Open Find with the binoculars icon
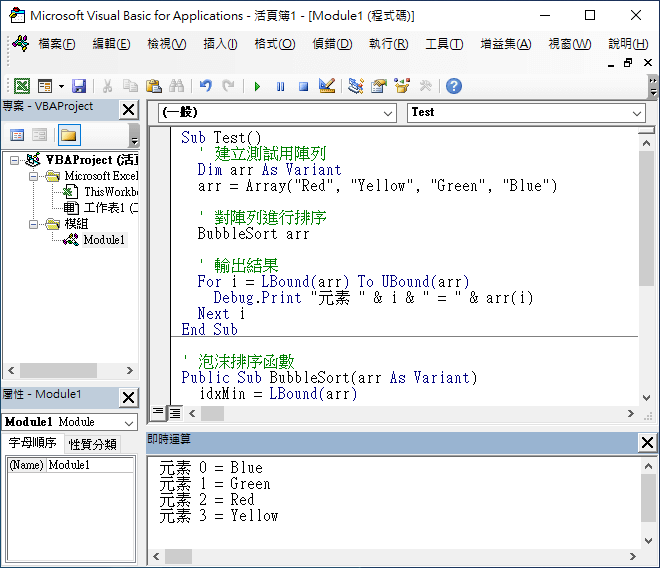The width and height of the screenshot is (660, 568). pos(176,86)
